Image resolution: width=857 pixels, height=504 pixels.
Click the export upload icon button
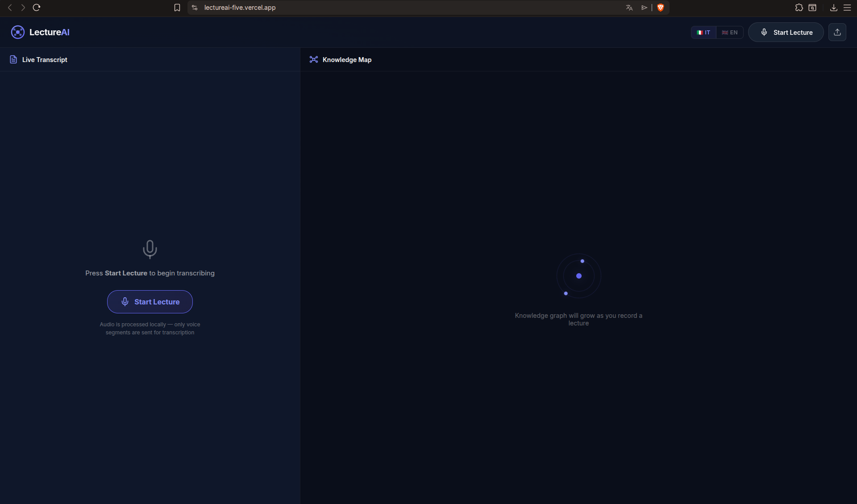pos(837,32)
